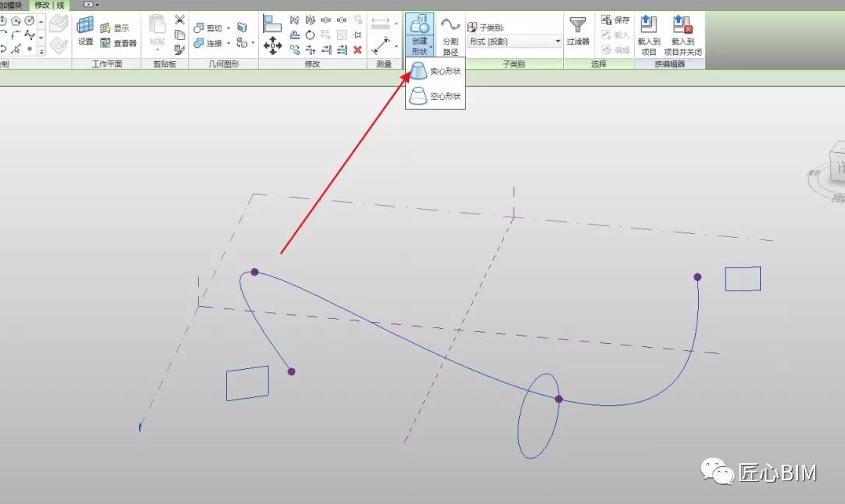Click the Pin element icon
This screenshot has height=504, width=845.
coord(357,35)
